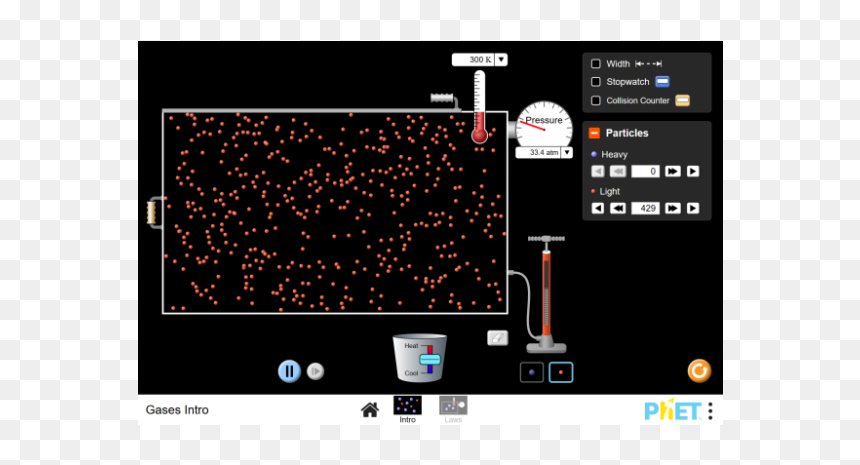Click the Heavy single decrement arrow
The width and height of the screenshot is (860, 465).
point(598,172)
